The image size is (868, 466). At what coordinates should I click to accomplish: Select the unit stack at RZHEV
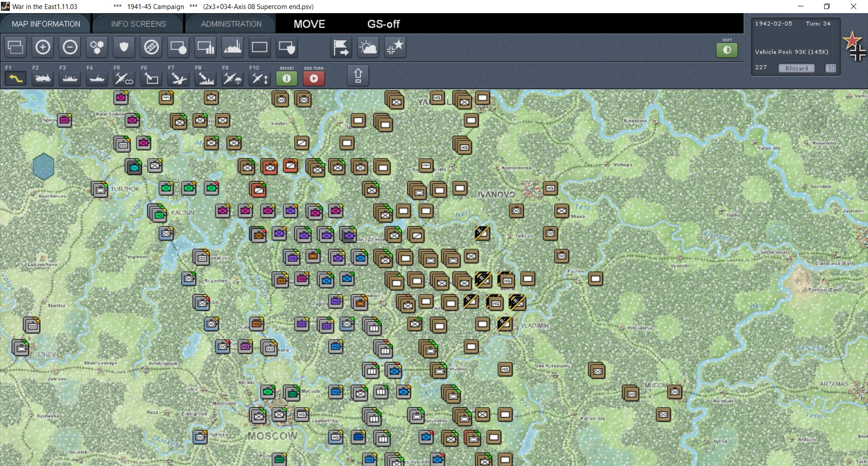tap(21, 347)
